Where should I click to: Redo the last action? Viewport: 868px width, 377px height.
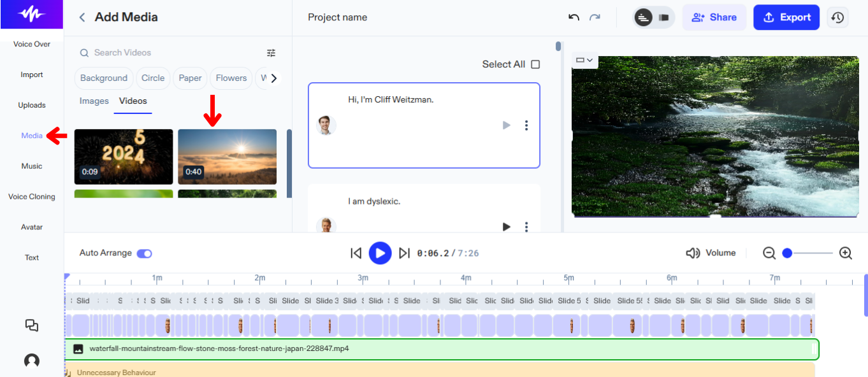click(594, 17)
